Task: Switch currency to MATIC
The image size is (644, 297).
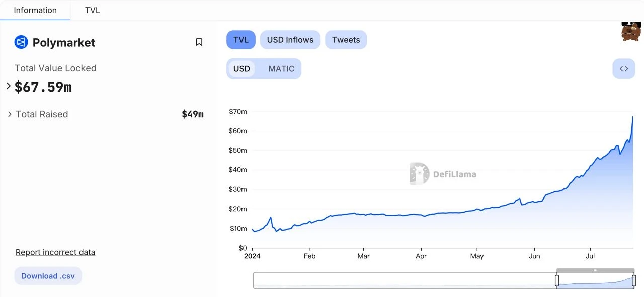Action: click(281, 68)
